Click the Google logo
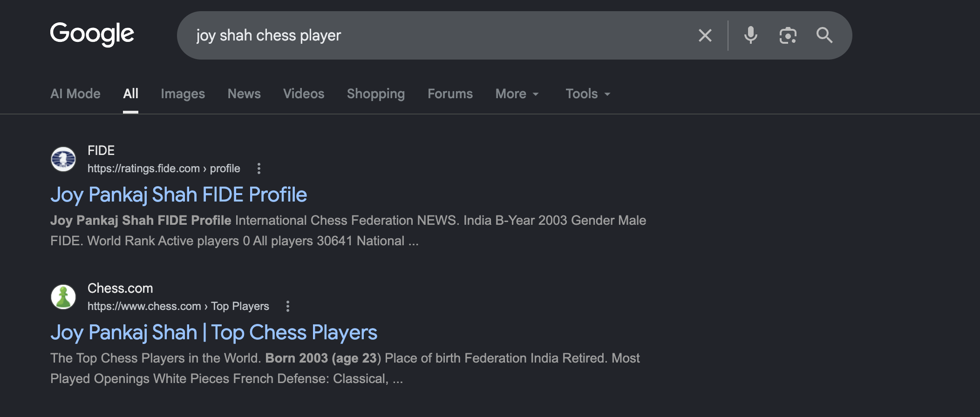 click(92, 34)
